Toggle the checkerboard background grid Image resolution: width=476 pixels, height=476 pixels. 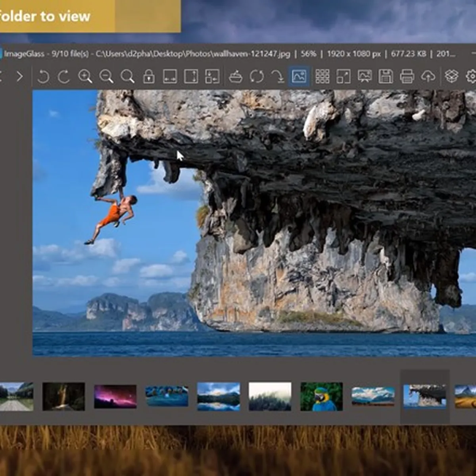pos(322,76)
